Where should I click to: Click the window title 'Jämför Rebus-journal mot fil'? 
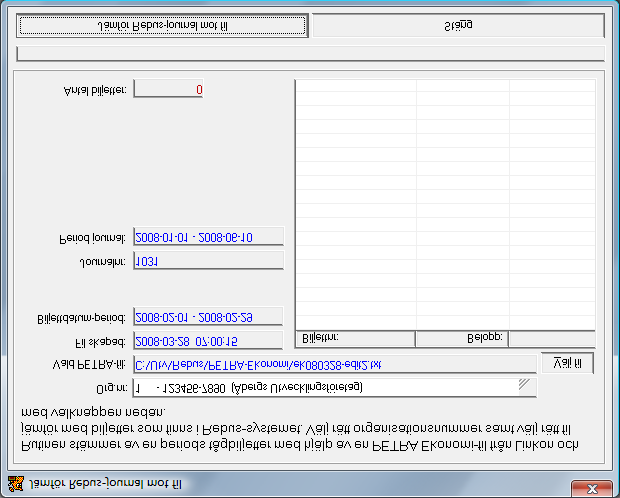point(106,483)
